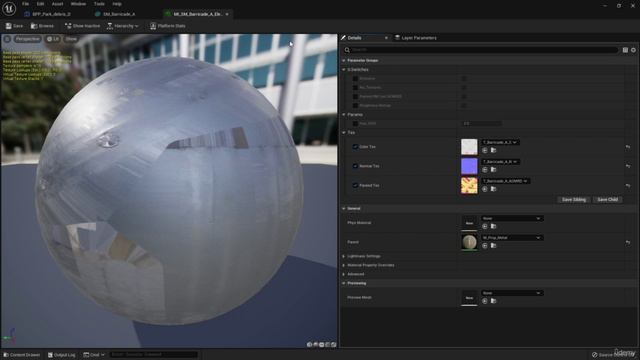Click the viewport Show button

71,39
